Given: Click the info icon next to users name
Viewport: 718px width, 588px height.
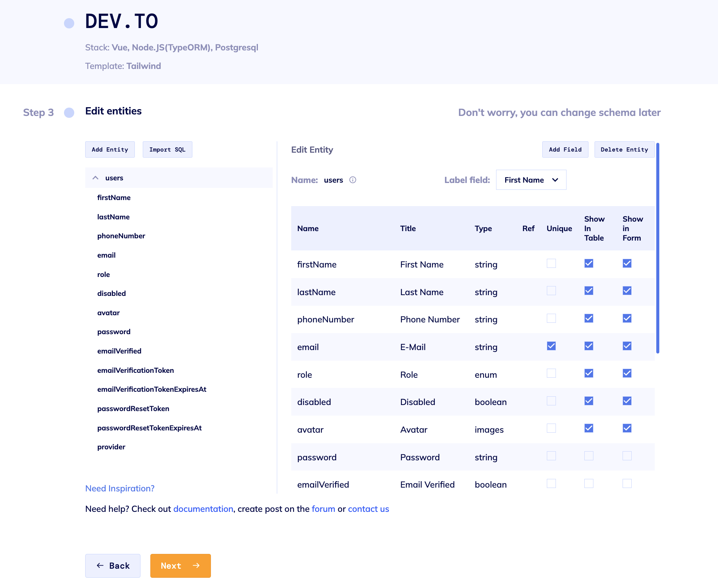Looking at the screenshot, I should [353, 180].
